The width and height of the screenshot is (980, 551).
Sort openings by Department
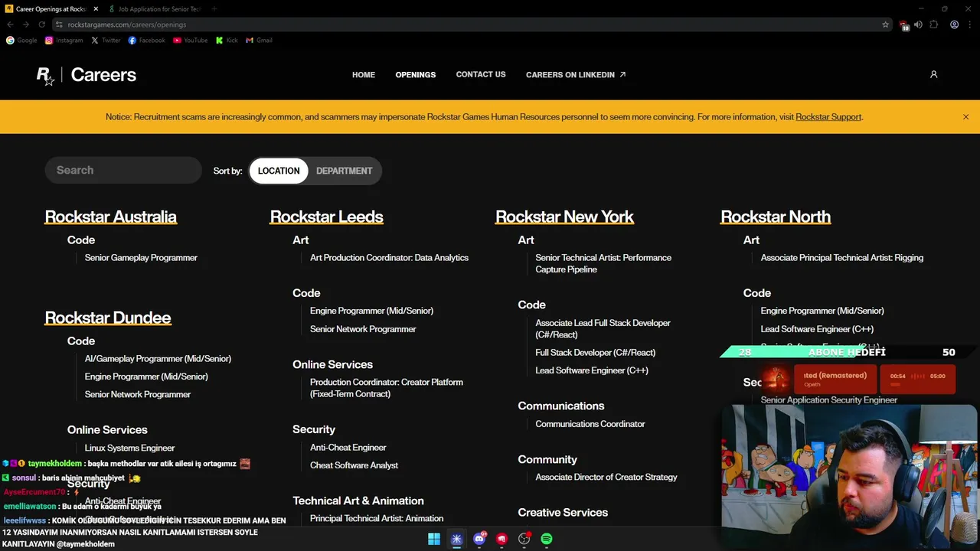click(344, 171)
